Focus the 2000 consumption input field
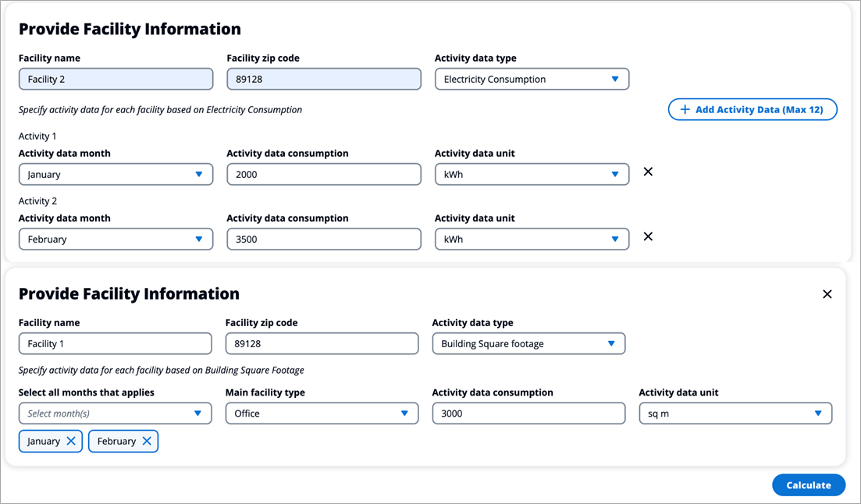 click(x=323, y=175)
